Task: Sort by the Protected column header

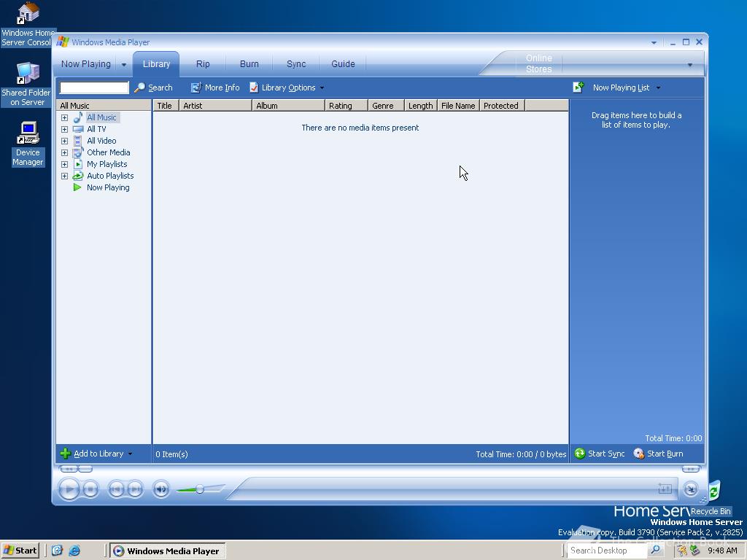Action: (502, 106)
